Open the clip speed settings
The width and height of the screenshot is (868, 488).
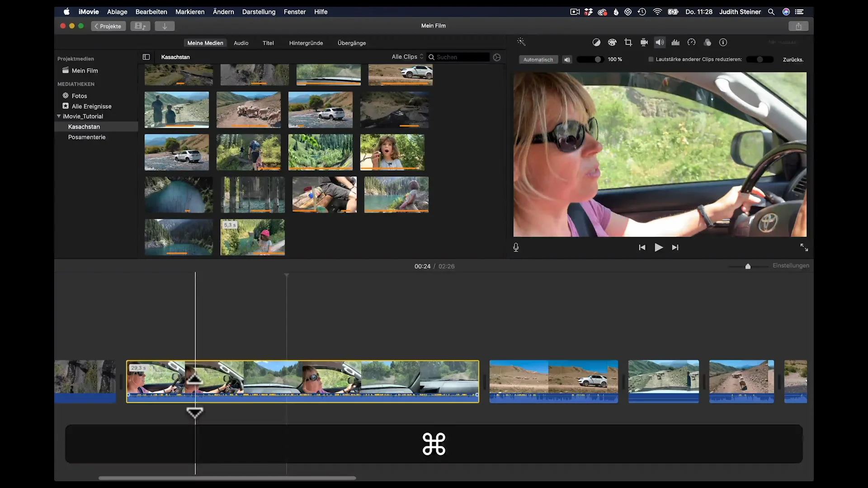(691, 42)
